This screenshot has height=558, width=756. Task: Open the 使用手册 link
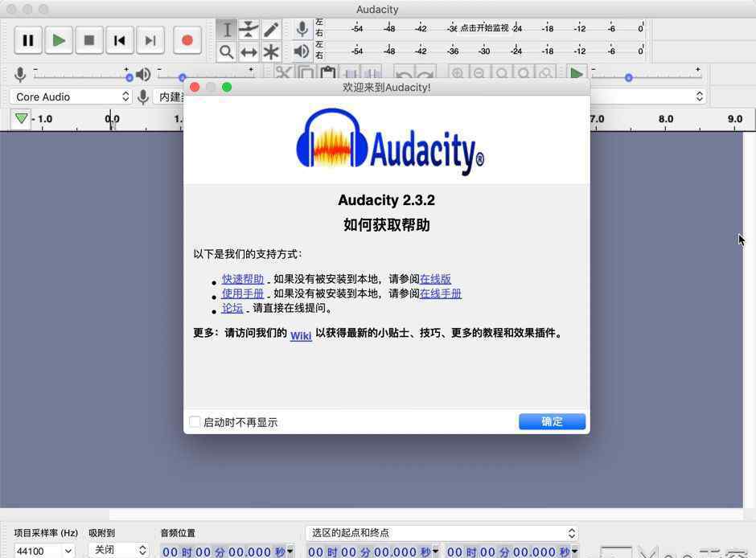pos(243,293)
